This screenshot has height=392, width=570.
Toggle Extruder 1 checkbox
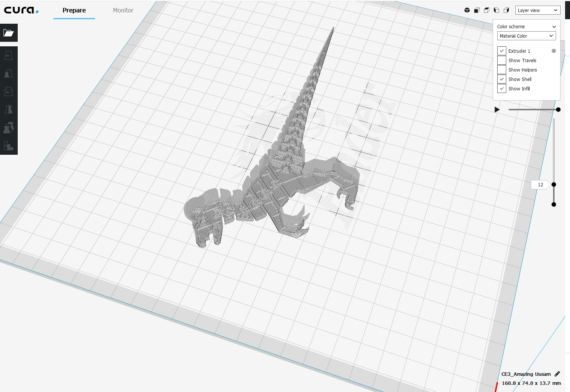[x=502, y=51]
